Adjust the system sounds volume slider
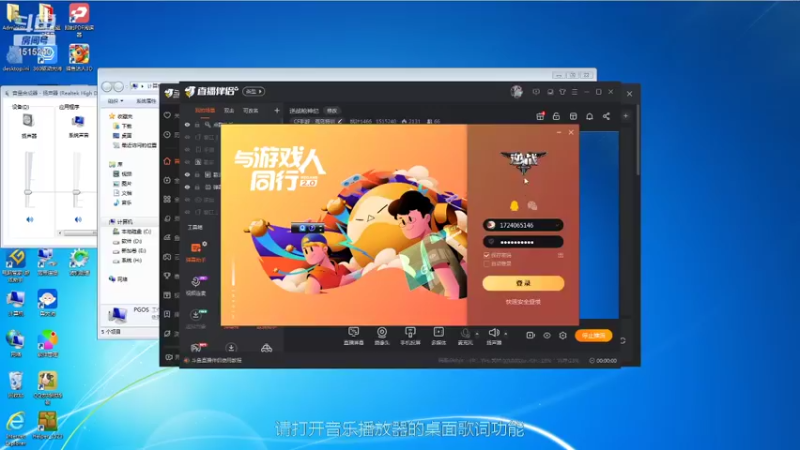Viewport: 800px width, 450px height. pyautogui.click(x=77, y=192)
